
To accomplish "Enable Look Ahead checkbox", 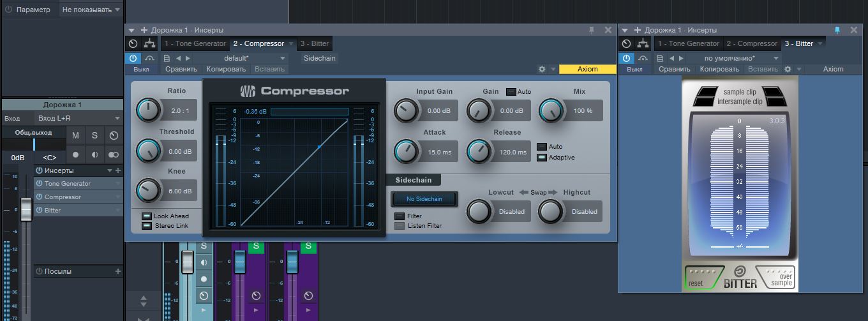I will [147, 216].
